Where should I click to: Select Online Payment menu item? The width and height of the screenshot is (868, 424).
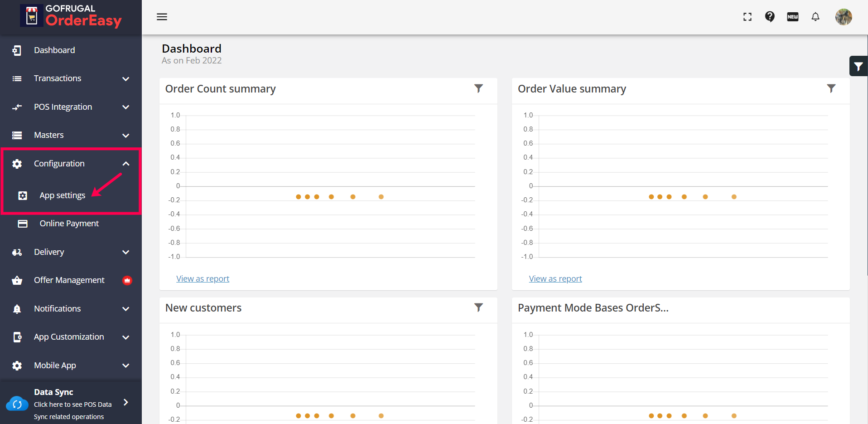tap(69, 224)
